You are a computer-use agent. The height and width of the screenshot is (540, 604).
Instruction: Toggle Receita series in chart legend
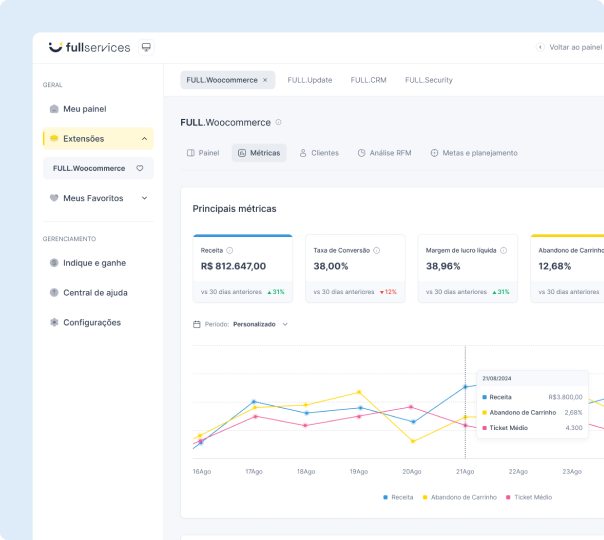click(398, 497)
